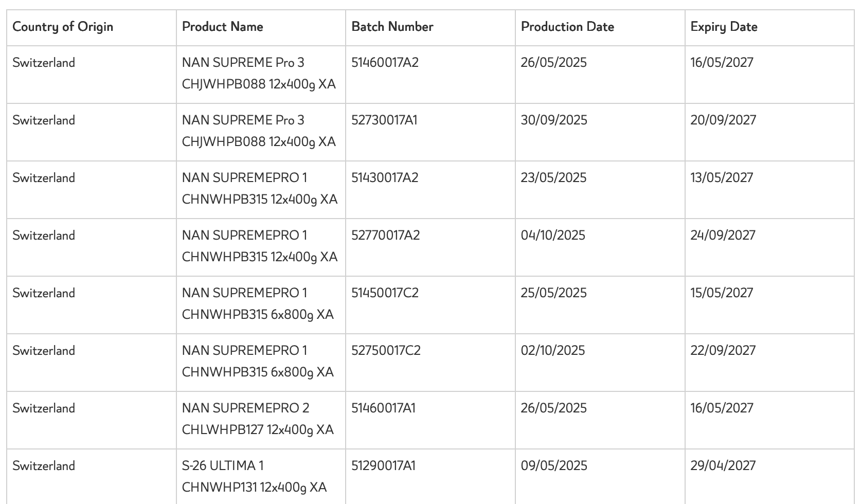861x504 pixels.
Task: Click expiry date 29/04/2027
Action: 723,466
